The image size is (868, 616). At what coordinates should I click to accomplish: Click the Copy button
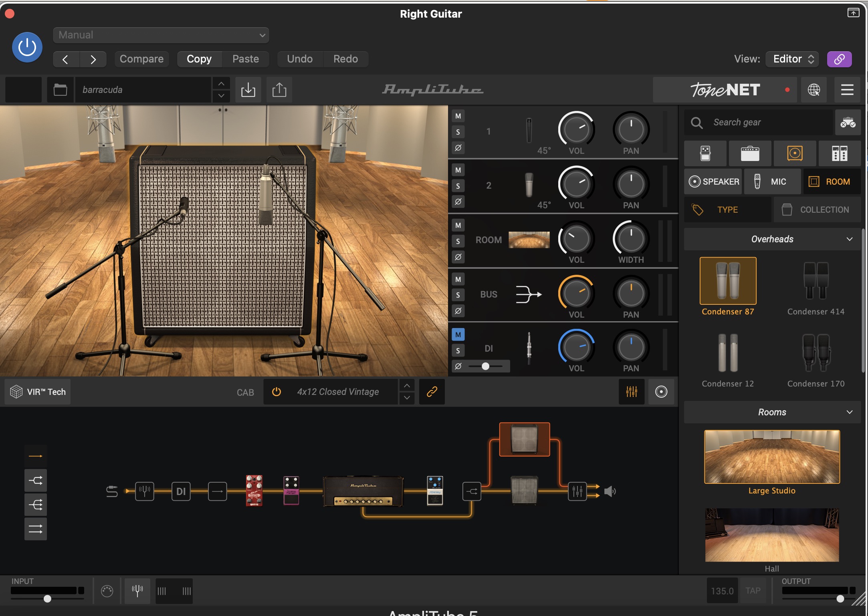(x=199, y=59)
